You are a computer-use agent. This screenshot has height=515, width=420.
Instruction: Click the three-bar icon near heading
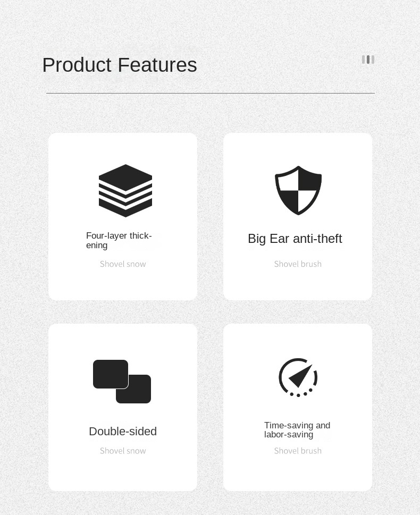coord(368,60)
